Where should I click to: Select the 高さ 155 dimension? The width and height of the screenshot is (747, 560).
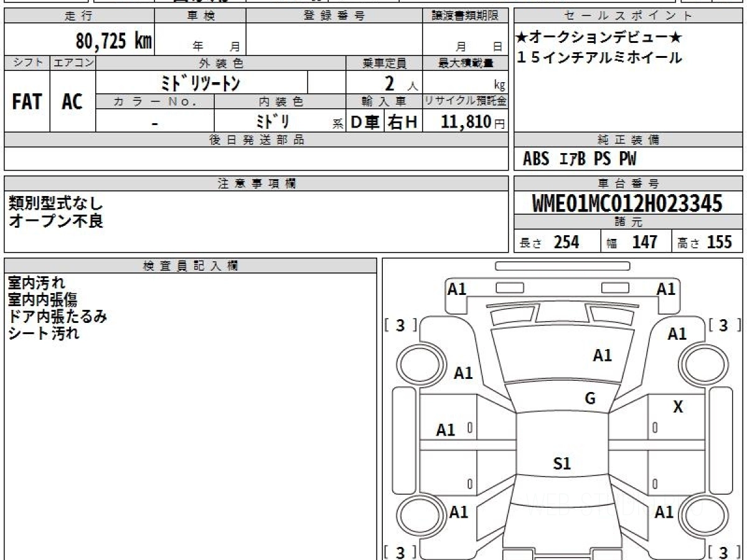pos(704,242)
